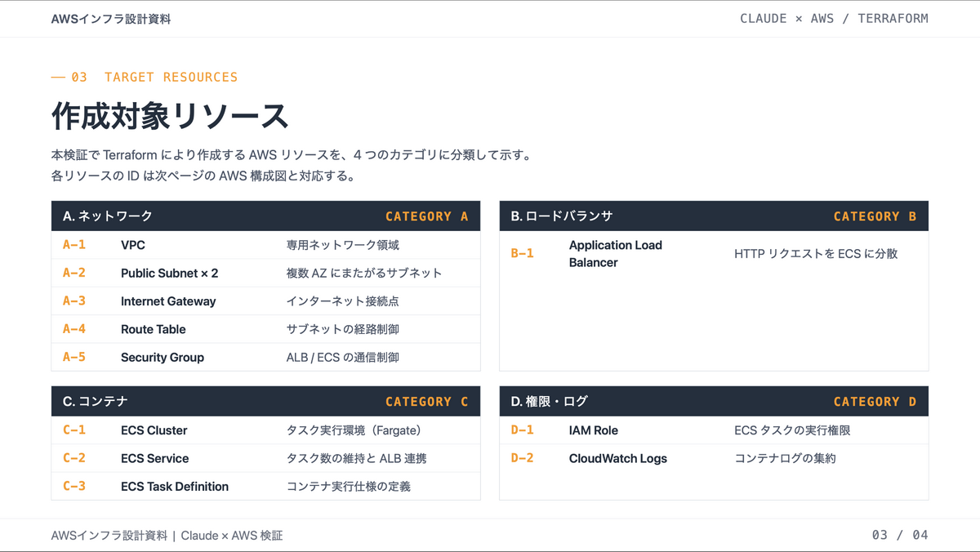Select the 03 TARGET RESOURCES section label
The image size is (980, 552).
click(x=145, y=77)
